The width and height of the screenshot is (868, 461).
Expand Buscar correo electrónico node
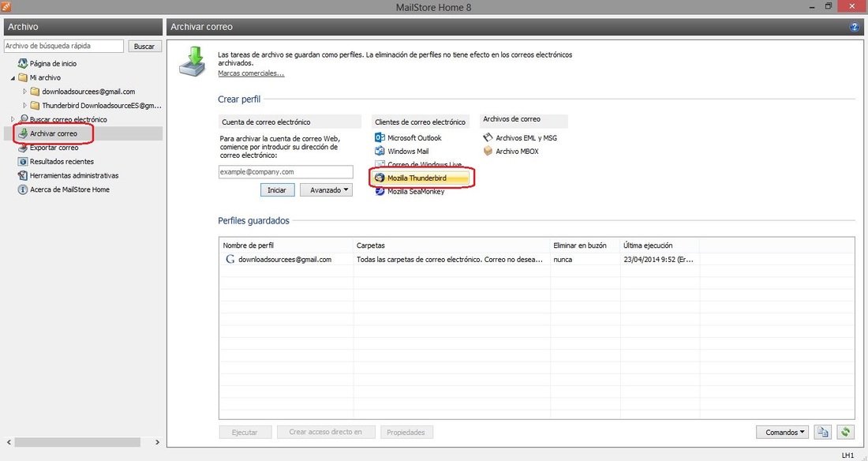pos(13,119)
